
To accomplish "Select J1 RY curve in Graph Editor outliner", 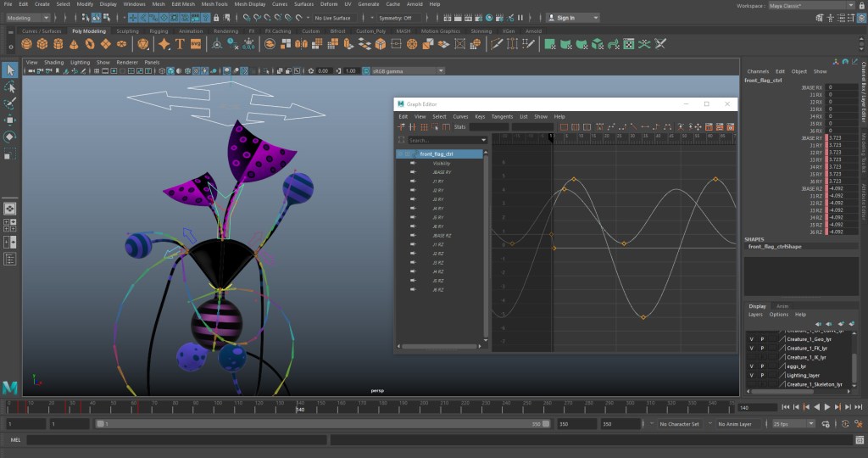I will (x=437, y=181).
